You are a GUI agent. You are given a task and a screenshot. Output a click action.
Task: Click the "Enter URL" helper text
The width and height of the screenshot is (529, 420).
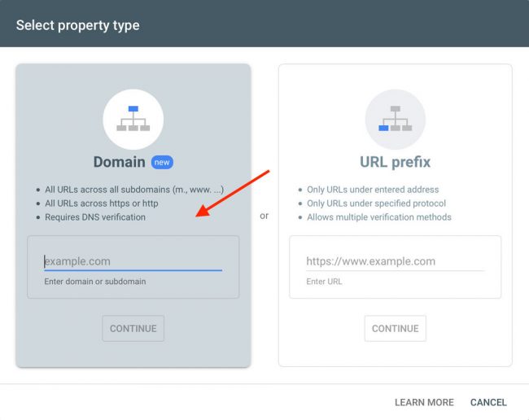pos(324,282)
